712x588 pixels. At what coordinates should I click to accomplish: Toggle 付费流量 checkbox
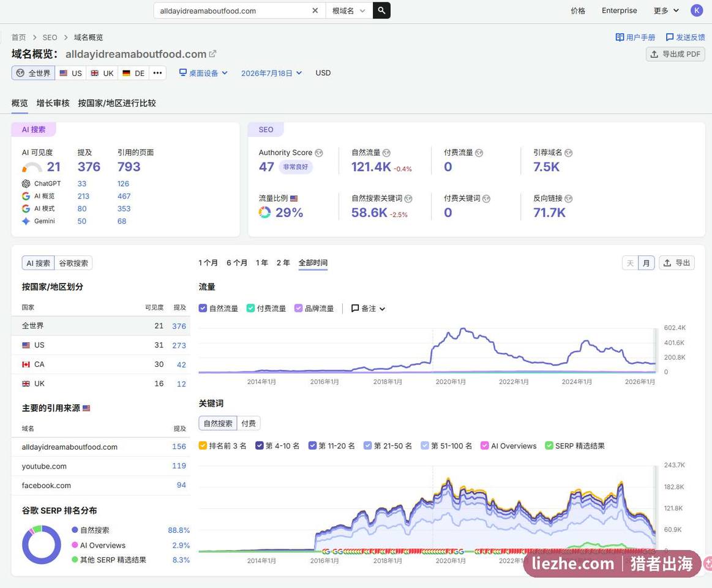[x=250, y=308]
